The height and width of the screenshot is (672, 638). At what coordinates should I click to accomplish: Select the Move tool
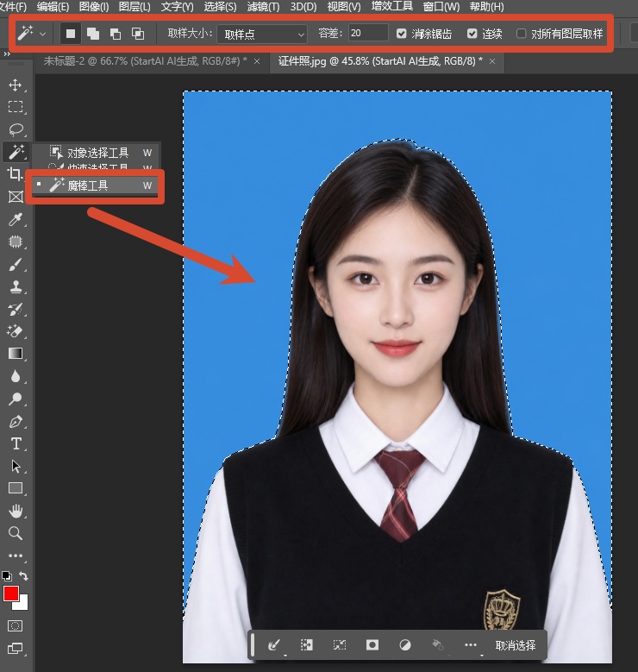[x=16, y=85]
